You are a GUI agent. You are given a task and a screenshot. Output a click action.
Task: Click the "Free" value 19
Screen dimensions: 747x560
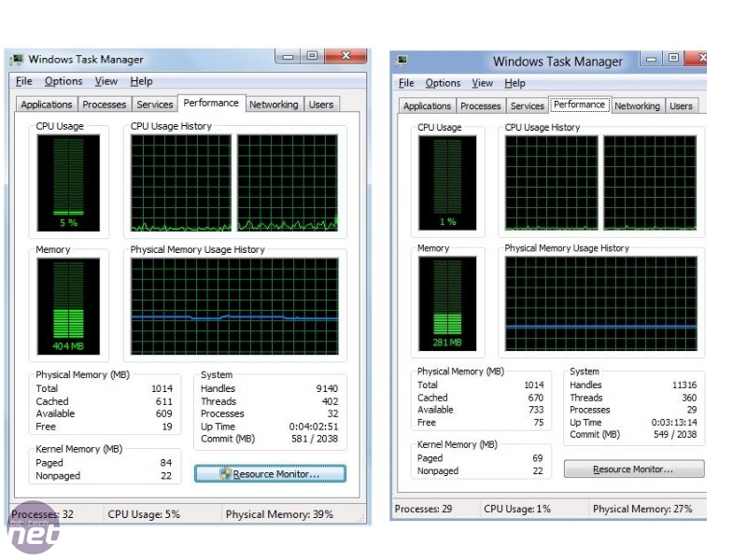click(167, 427)
